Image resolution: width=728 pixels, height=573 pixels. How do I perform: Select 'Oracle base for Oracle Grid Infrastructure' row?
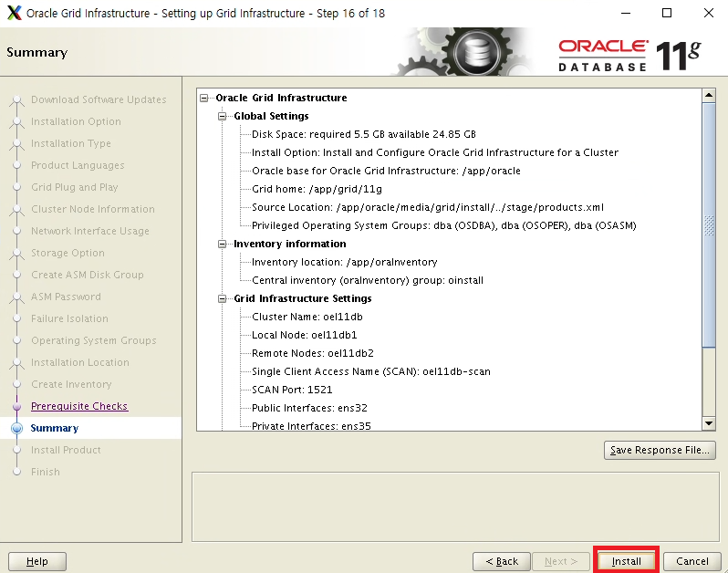tap(386, 171)
